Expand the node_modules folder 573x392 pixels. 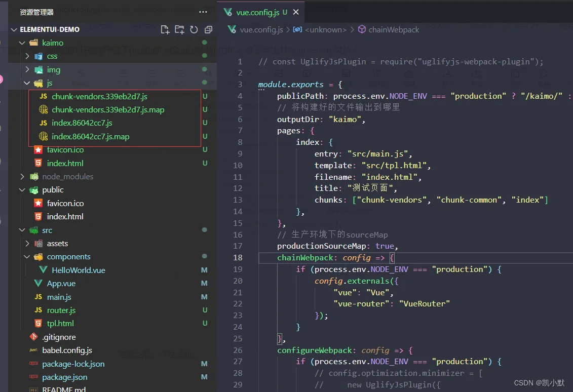pos(22,177)
